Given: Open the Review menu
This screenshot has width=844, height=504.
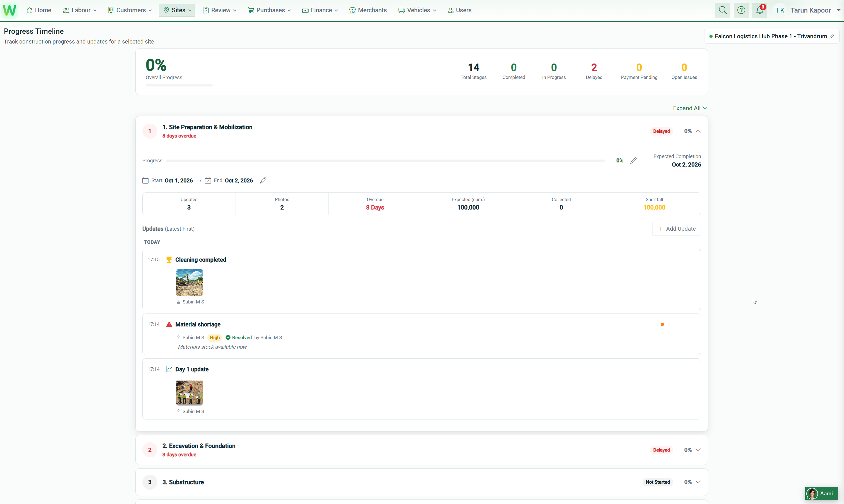Looking at the screenshot, I should (220, 10).
